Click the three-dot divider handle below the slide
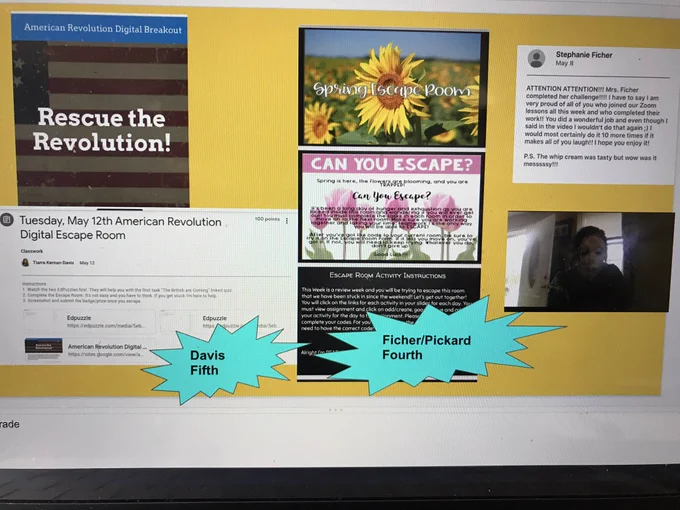 pos(335,409)
